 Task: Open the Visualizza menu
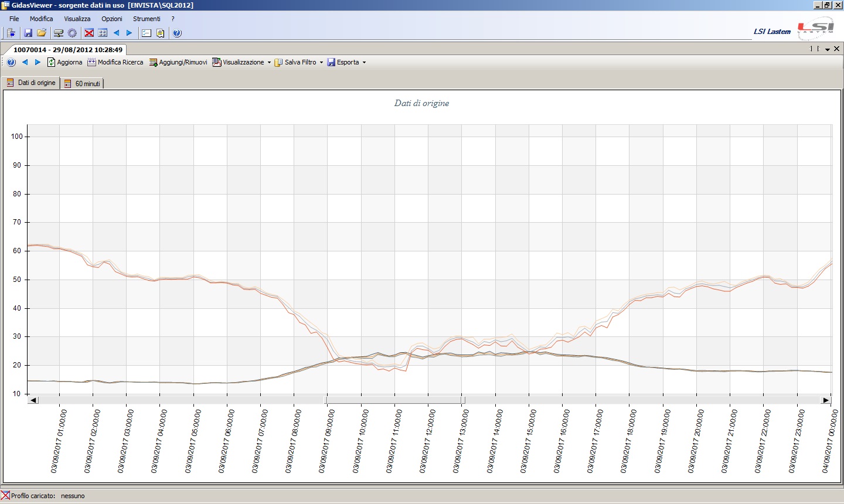(x=77, y=19)
